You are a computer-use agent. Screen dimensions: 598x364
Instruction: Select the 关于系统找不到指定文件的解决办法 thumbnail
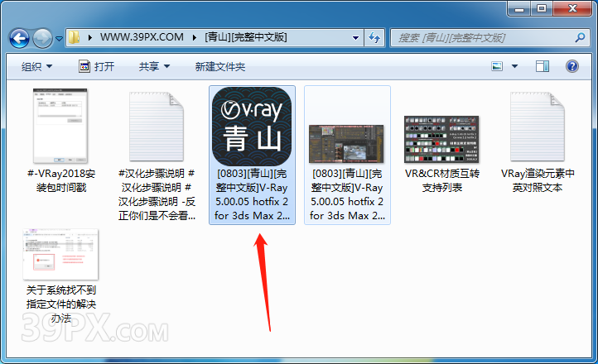point(60,254)
